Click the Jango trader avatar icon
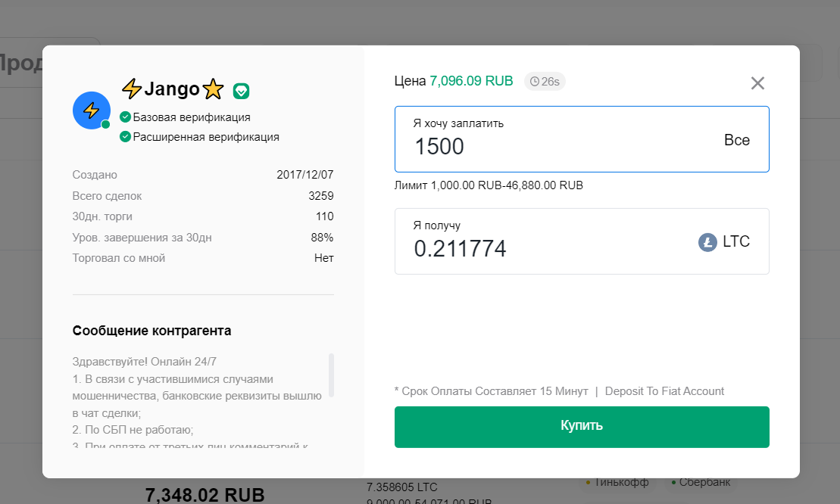Viewport: 840px width, 504px height. [x=92, y=110]
